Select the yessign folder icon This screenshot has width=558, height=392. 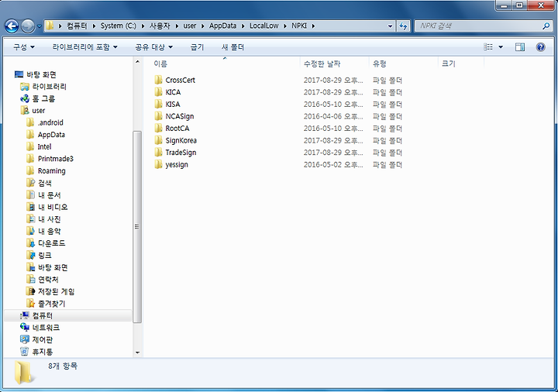[158, 165]
